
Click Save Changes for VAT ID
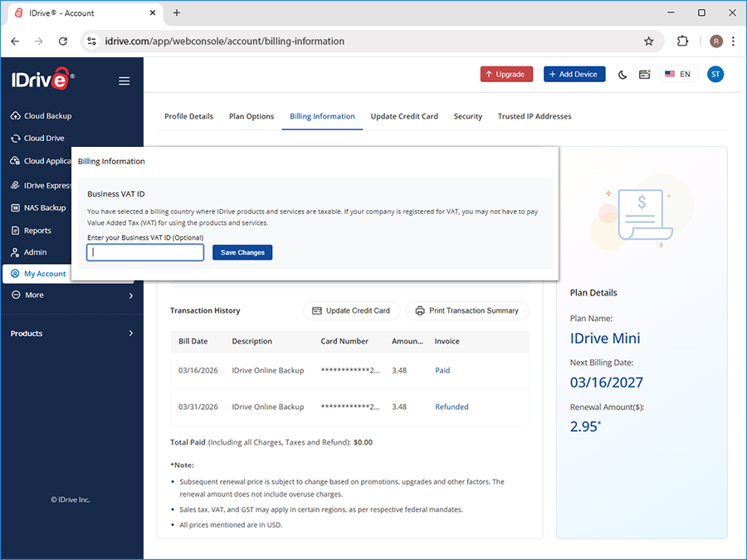coord(242,252)
